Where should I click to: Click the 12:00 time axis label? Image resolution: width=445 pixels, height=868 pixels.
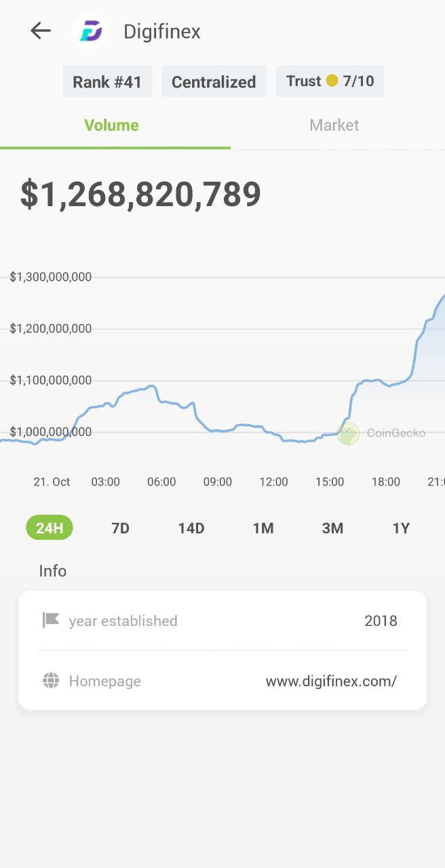(273, 481)
